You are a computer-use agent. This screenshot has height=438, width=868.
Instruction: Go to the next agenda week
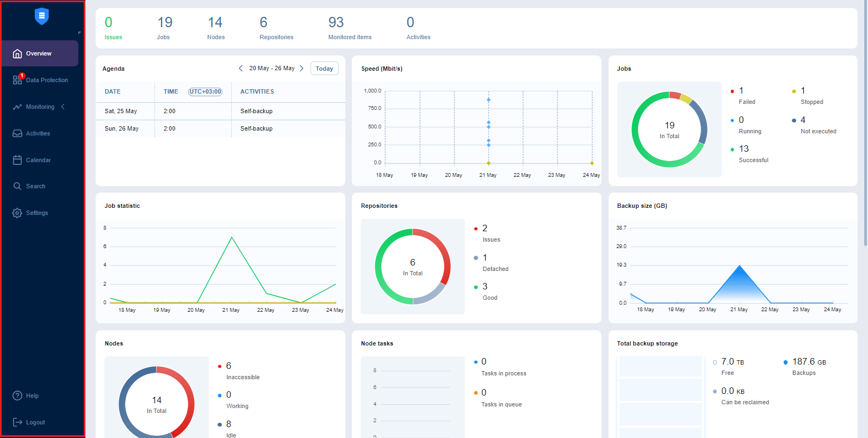click(x=302, y=69)
